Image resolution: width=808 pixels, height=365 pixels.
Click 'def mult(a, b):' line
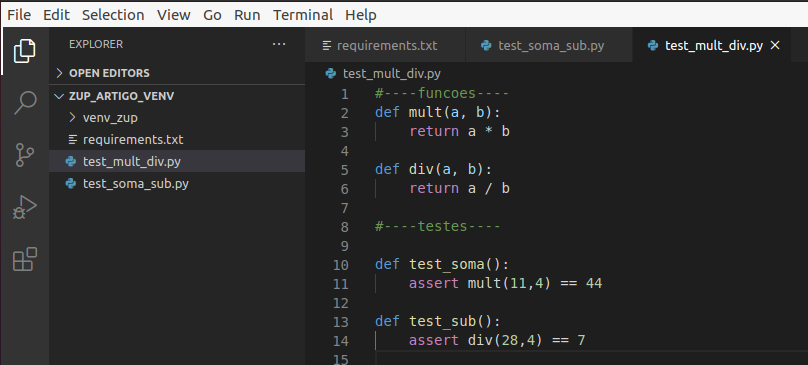click(438, 112)
